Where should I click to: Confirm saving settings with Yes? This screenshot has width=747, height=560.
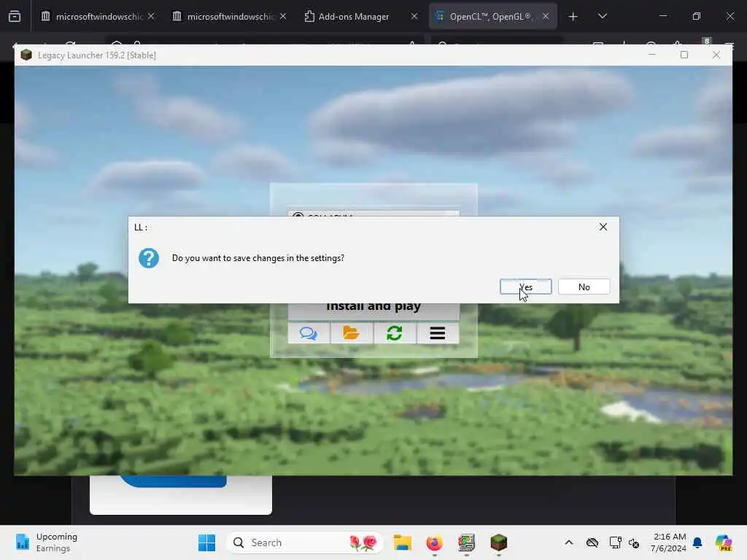point(525,287)
